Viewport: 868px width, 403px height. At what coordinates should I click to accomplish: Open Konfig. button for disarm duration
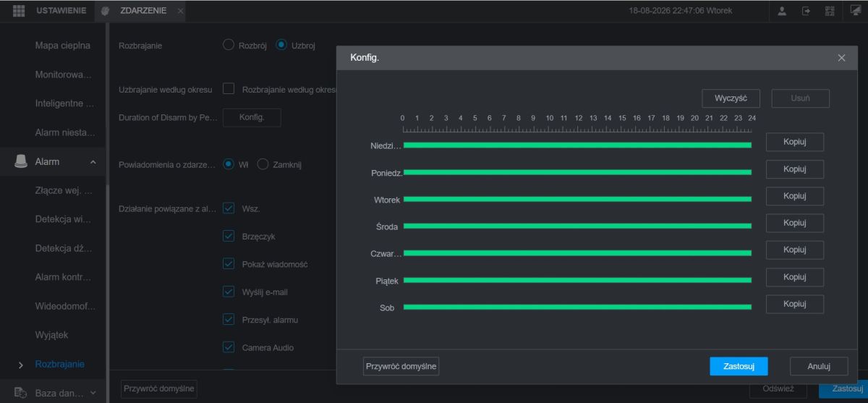click(252, 117)
